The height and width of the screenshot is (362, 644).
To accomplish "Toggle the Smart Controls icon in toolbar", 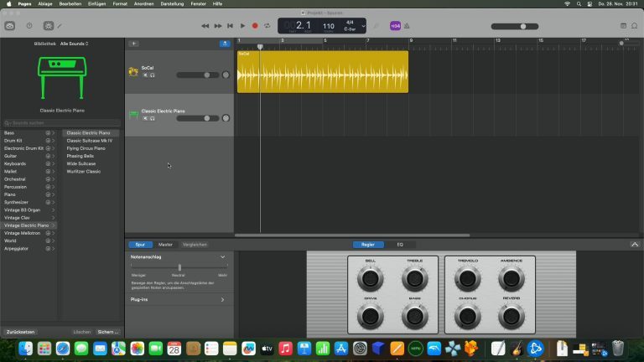I will (49, 26).
